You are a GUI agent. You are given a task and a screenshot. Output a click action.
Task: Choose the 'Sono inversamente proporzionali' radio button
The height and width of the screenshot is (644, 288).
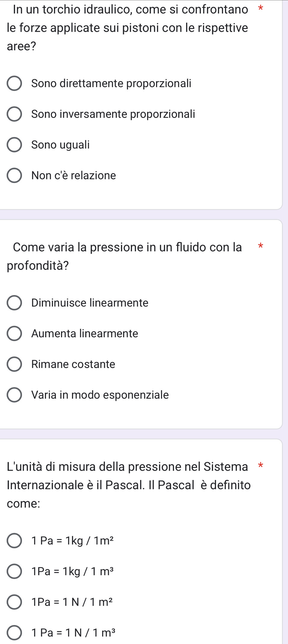pyautogui.click(x=14, y=114)
